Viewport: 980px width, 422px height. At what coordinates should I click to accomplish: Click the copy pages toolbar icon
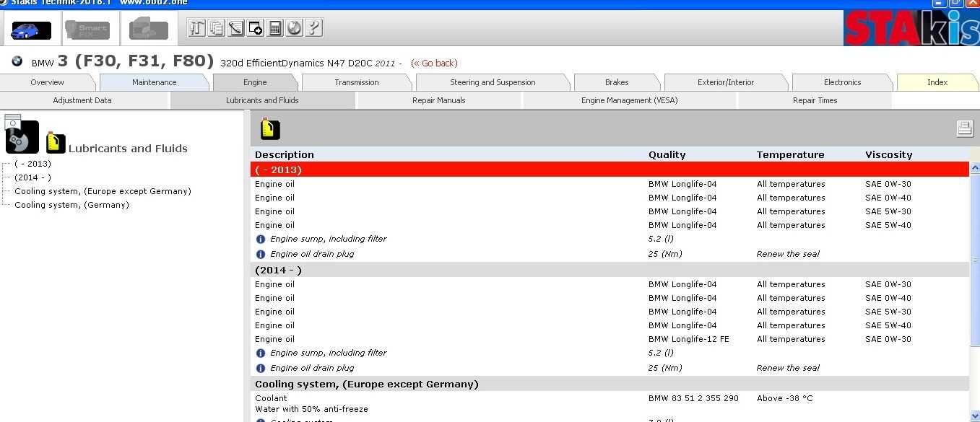pyautogui.click(x=216, y=28)
